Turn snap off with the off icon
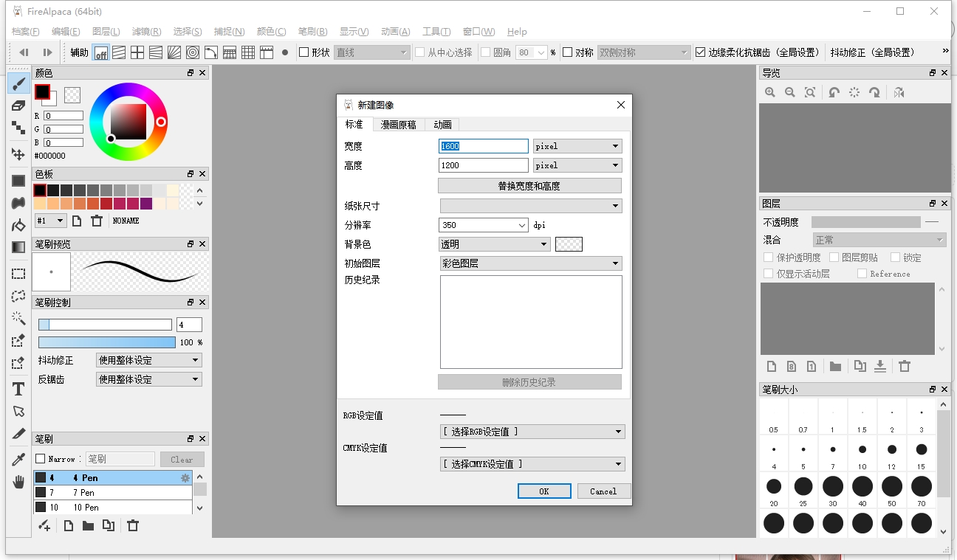Image resolution: width=957 pixels, height=560 pixels. pos(100,52)
